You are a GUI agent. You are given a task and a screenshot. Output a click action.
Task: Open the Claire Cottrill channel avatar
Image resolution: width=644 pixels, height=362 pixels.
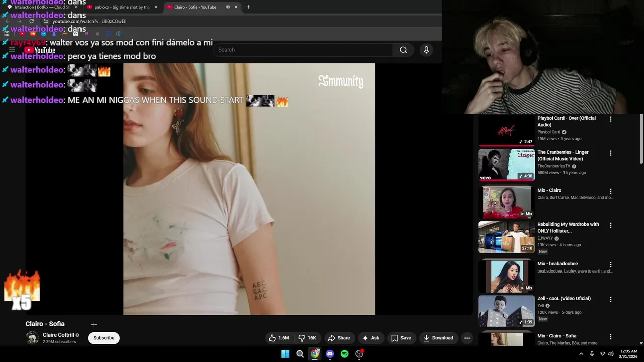point(32,338)
